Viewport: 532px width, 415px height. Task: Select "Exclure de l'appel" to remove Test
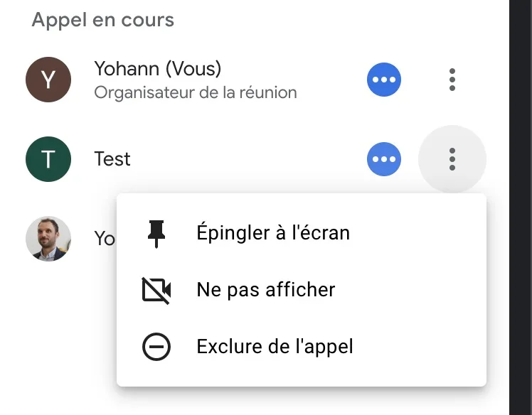pos(275,347)
